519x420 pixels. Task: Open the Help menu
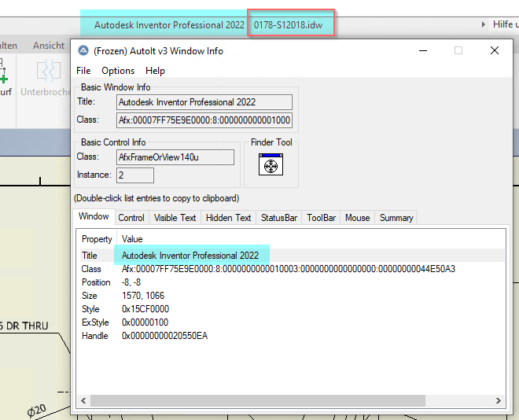click(x=155, y=71)
